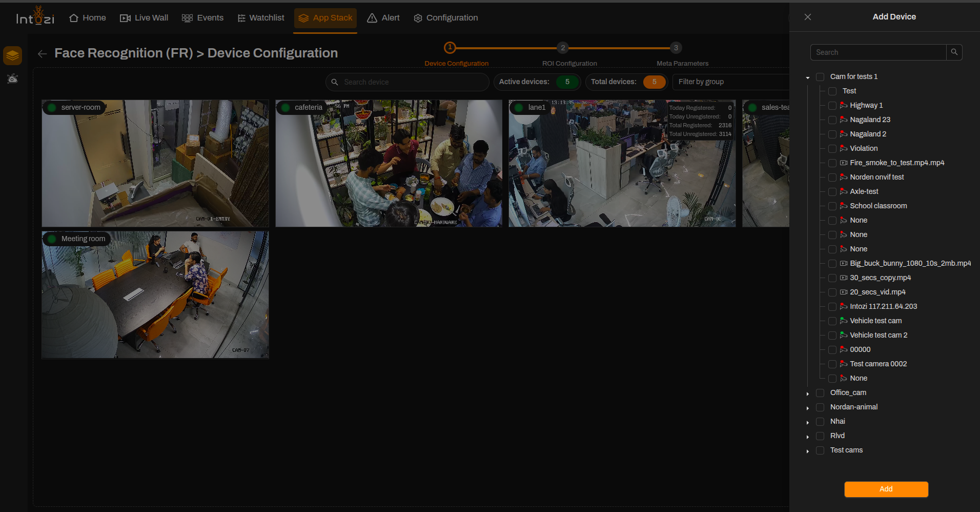Collapse the Cam for tests 1 group

coord(808,77)
